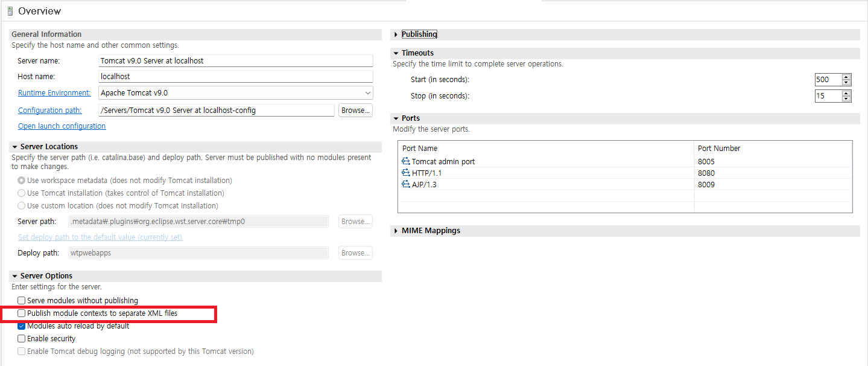Screen dimensions: 868x366
Task: Increase the Start timeout seconds
Action: pyautogui.click(x=846, y=77)
